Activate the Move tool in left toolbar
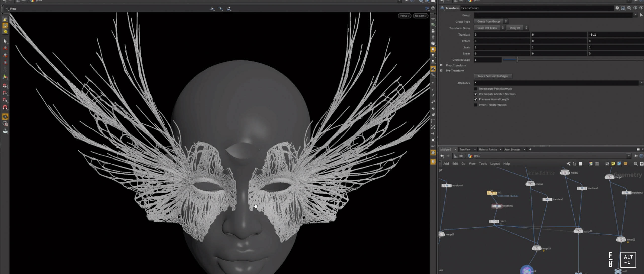This screenshot has width=644, height=274. [5, 48]
